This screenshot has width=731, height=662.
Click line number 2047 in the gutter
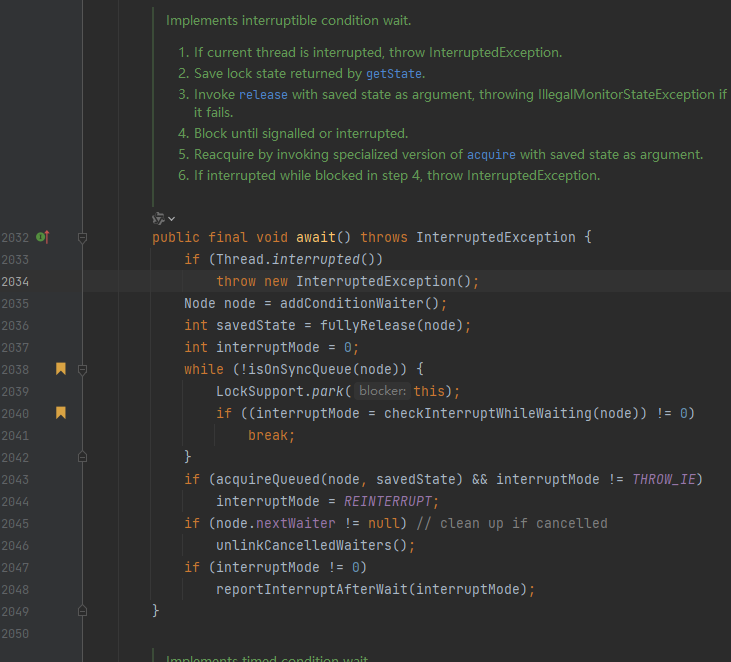point(15,567)
